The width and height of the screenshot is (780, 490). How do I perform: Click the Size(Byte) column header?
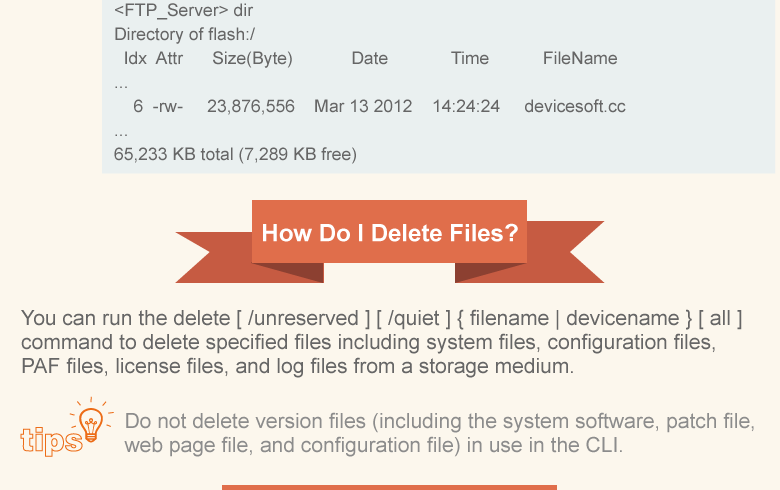click(252, 59)
